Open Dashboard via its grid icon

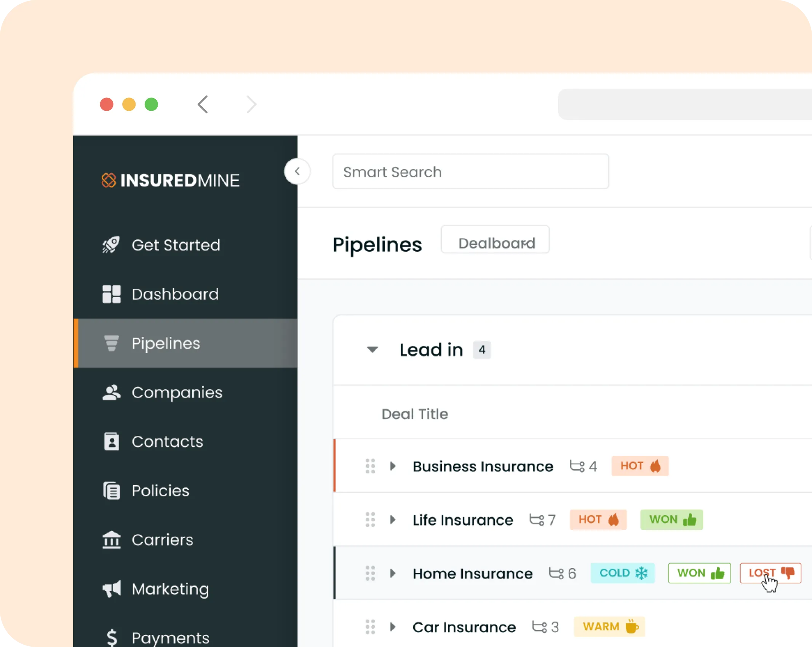[111, 294]
